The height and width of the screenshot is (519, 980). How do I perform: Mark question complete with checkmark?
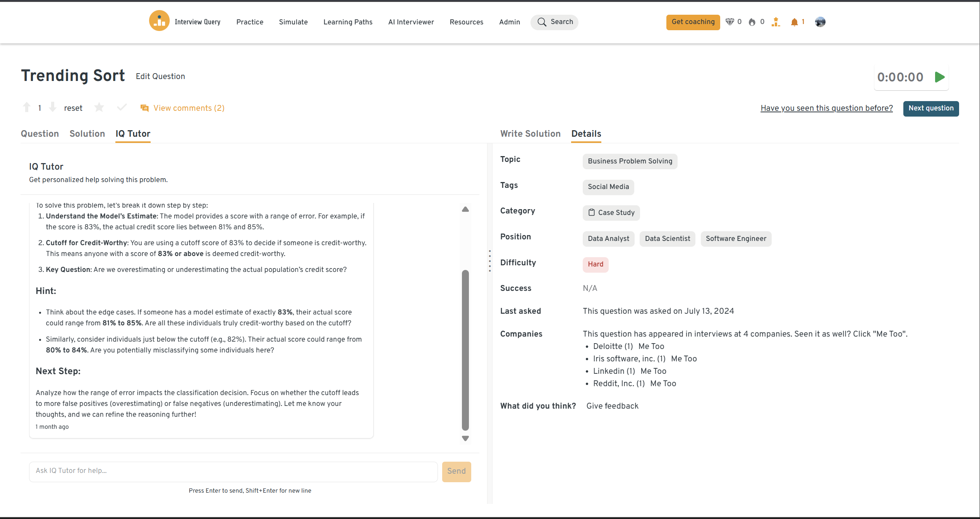pos(122,107)
